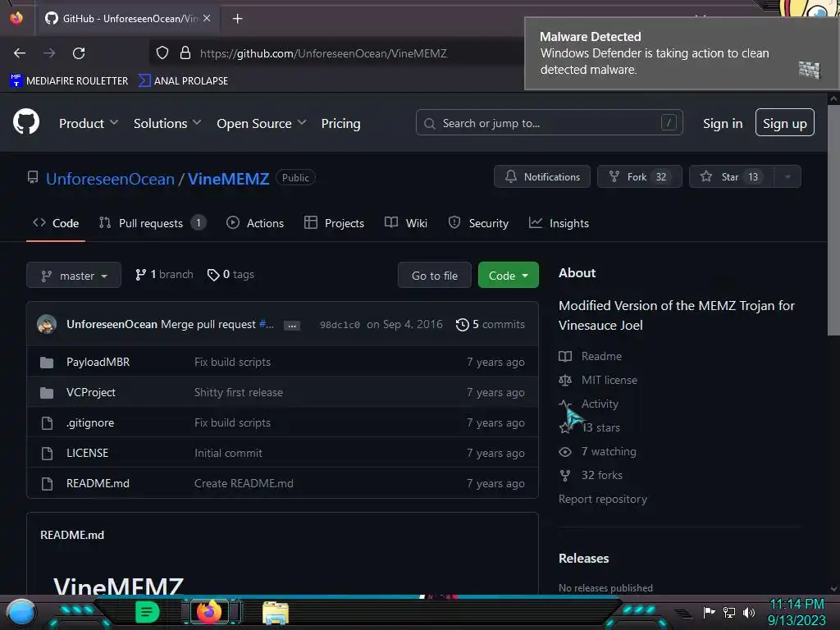Open File Explorer from the taskbar

point(276,613)
